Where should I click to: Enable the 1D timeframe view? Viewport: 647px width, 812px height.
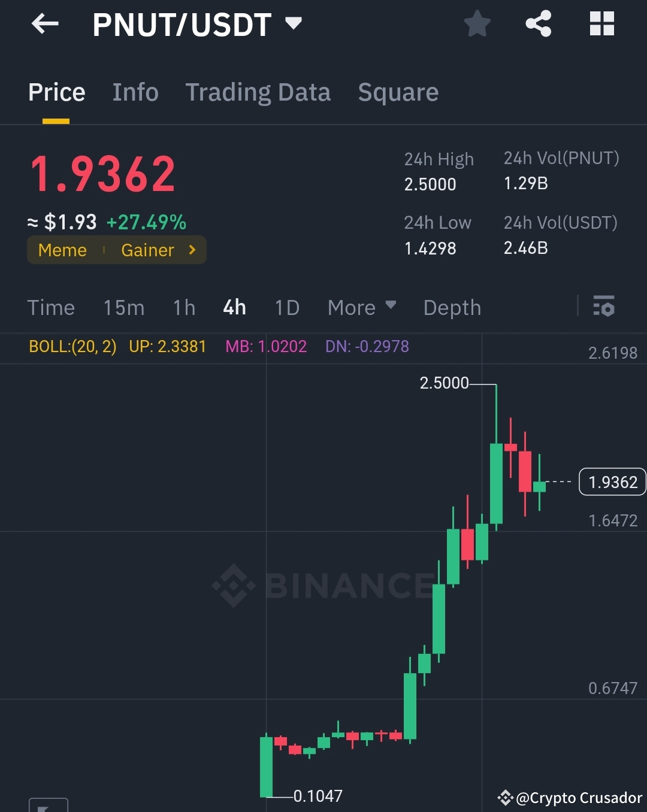click(287, 307)
